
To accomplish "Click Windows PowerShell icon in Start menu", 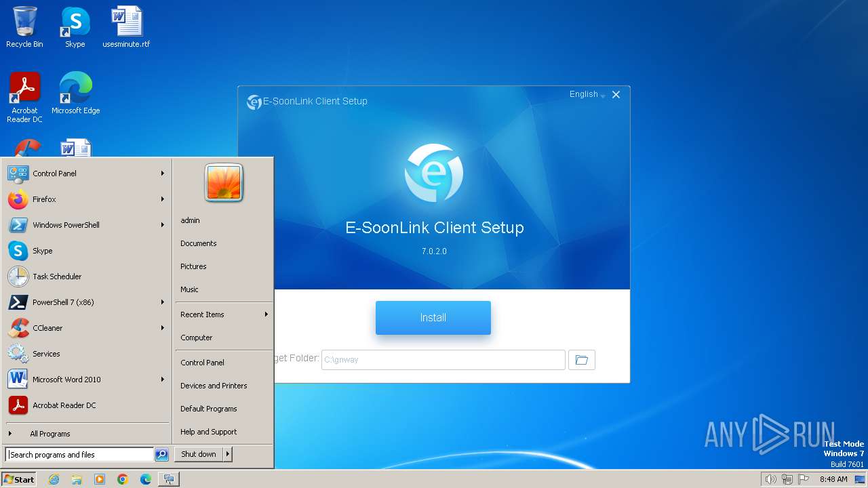I will pyautogui.click(x=18, y=225).
